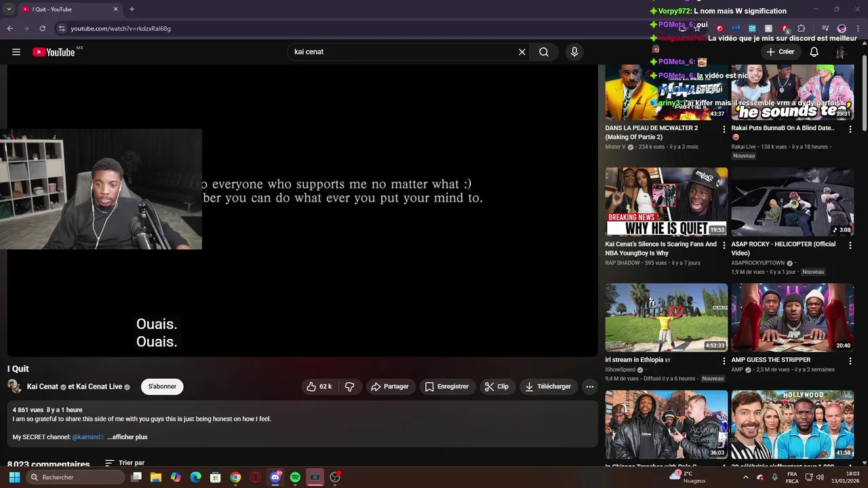The image size is (868, 488).
Task: Open options for 'Rakai Puts BunnaB' video
Action: (850, 129)
